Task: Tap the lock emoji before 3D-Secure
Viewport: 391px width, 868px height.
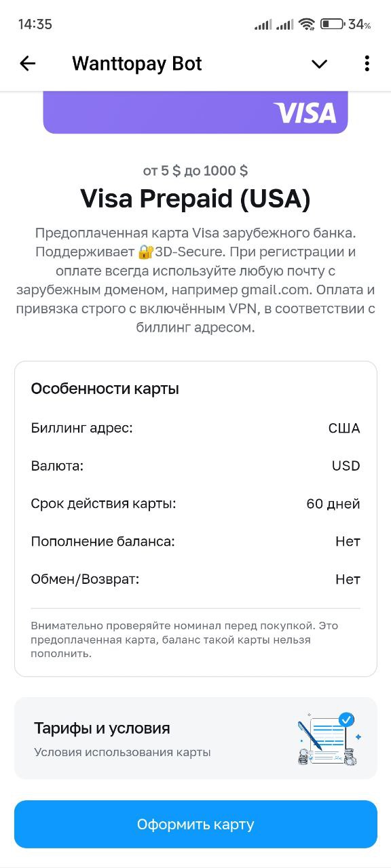Action: pyautogui.click(x=145, y=252)
